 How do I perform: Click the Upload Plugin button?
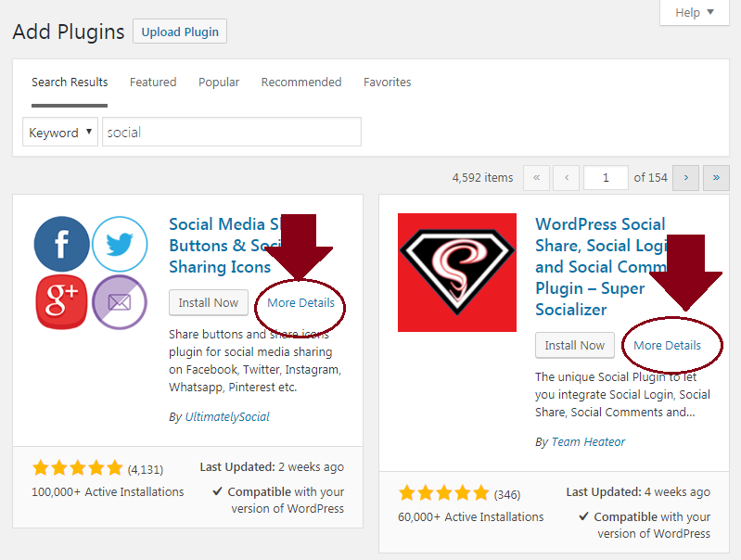pos(180,32)
